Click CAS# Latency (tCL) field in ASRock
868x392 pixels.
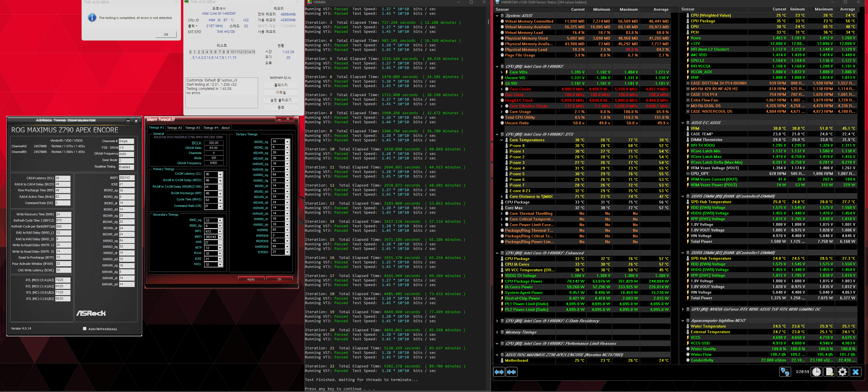(63, 178)
